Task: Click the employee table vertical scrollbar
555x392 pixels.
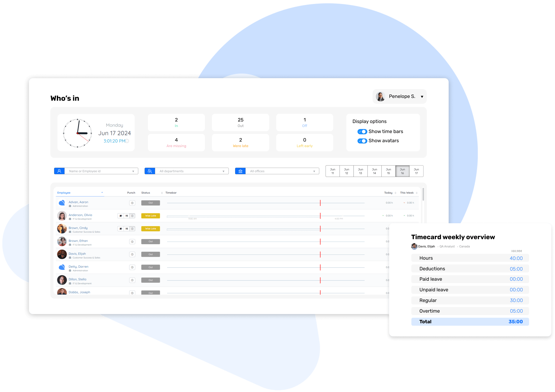Action: pos(423,194)
